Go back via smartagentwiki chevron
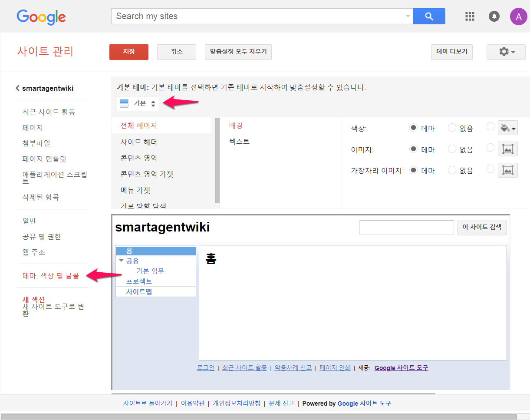The height and width of the screenshot is (420, 530). click(18, 88)
